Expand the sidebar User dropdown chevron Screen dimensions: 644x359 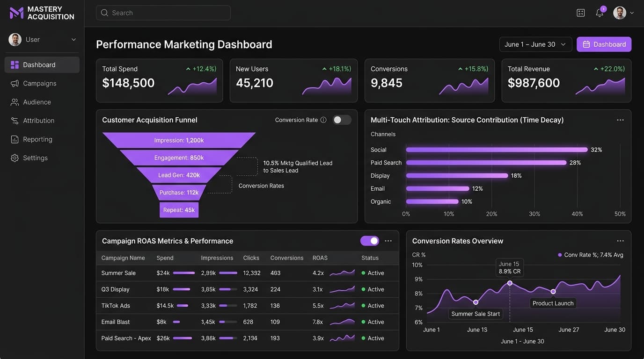(73, 40)
